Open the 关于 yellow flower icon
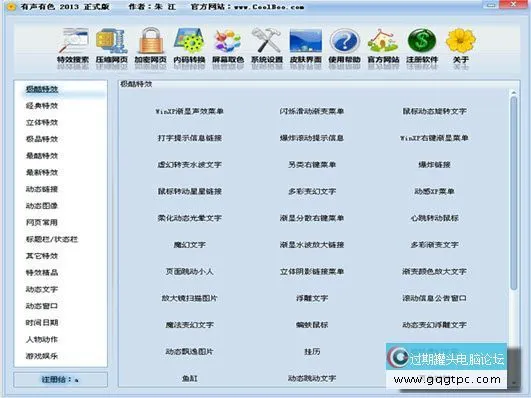531x398 pixels. tap(461, 41)
